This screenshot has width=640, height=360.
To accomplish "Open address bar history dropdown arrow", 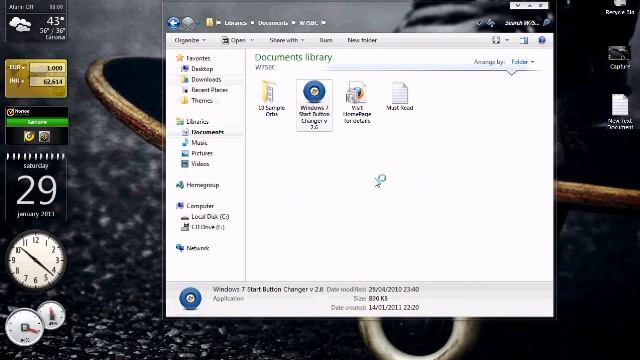I will point(480,23).
